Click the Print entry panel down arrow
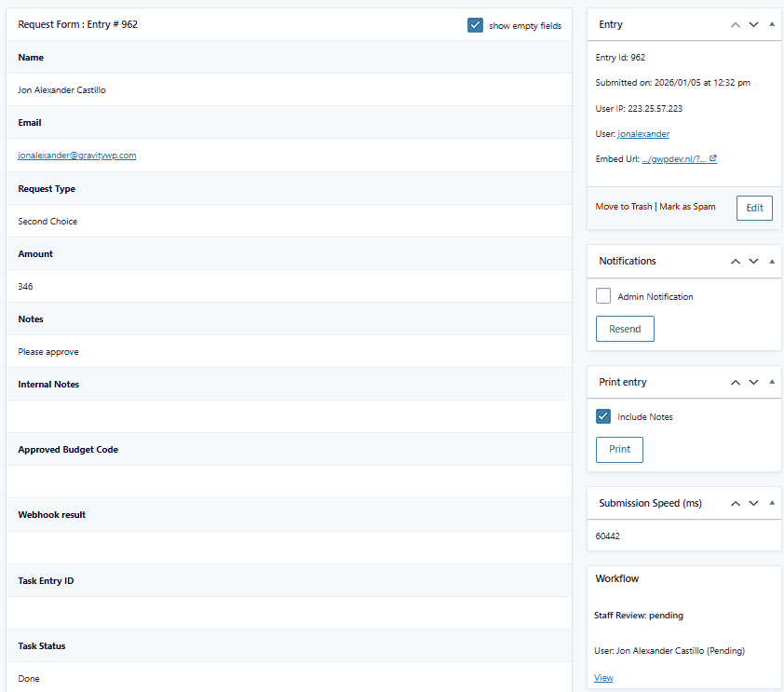Screen dimensions: 784x692 click(x=753, y=382)
